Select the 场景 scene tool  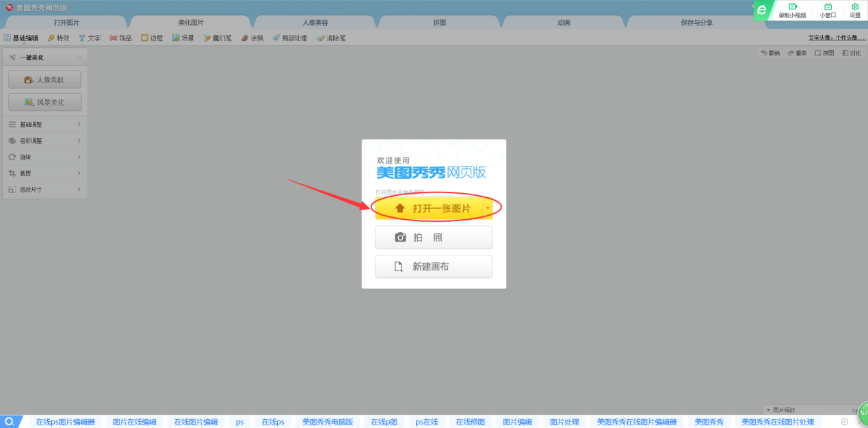click(183, 38)
